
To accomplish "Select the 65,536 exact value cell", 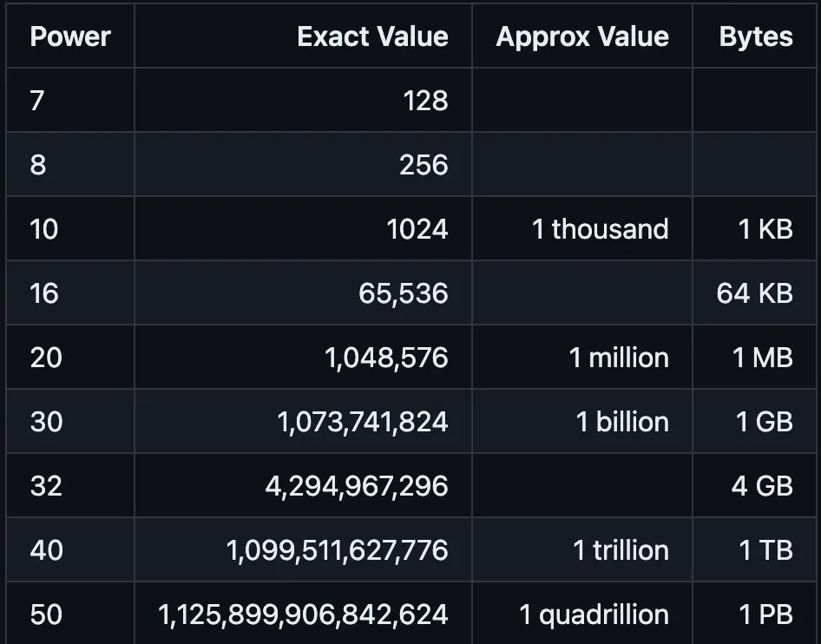I will tap(404, 293).
